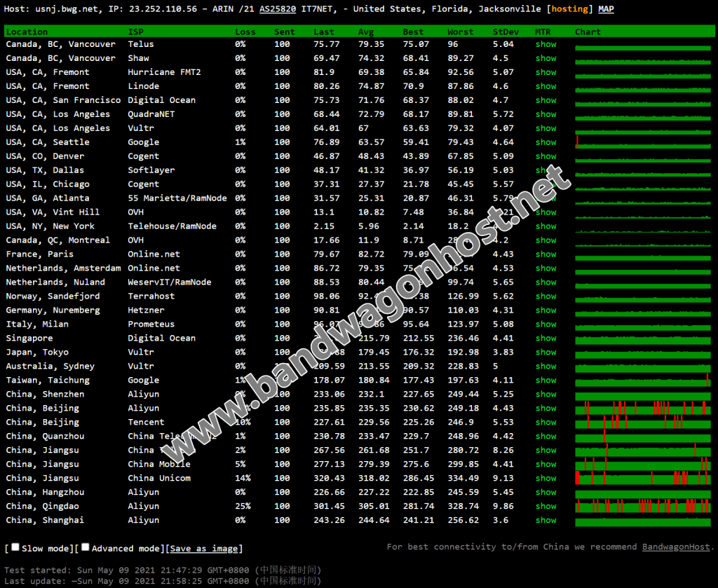Click the Avg column header
The image size is (718, 588).
point(366,32)
